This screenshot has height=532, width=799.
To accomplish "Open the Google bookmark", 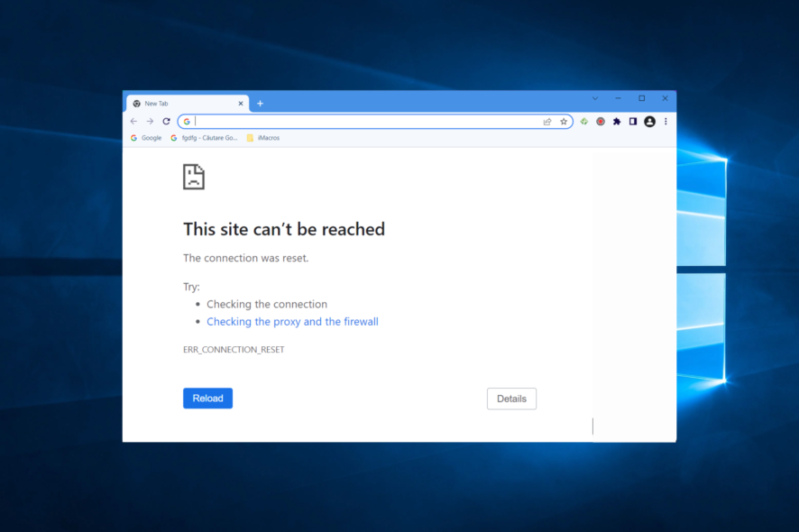I will (x=146, y=138).
